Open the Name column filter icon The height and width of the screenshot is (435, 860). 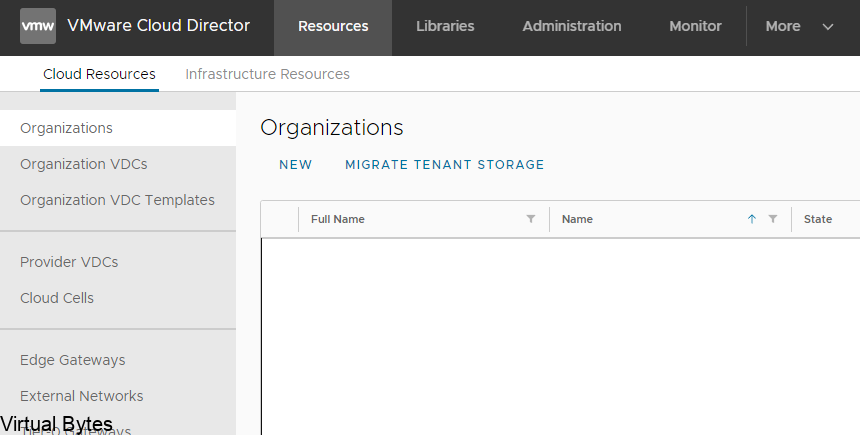click(772, 219)
